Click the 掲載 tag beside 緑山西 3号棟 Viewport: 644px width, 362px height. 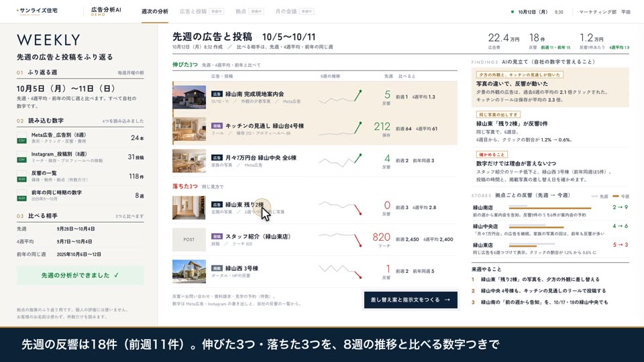coord(217,268)
